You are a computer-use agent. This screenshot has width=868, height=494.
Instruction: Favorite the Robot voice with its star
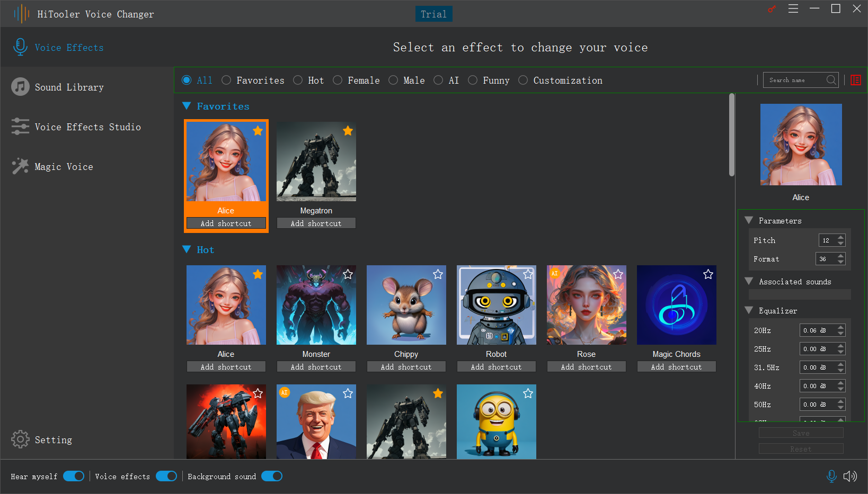pyautogui.click(x=528, y=274)
